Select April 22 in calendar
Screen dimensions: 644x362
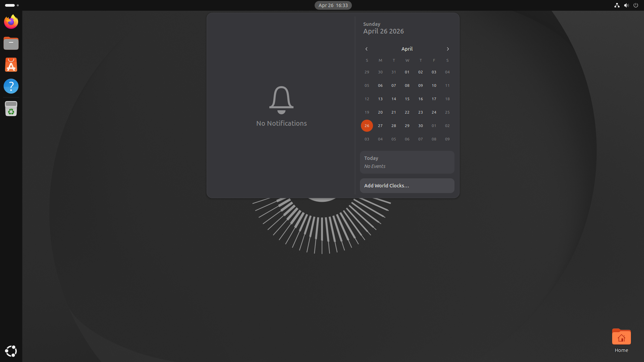[x=407, y=112]
